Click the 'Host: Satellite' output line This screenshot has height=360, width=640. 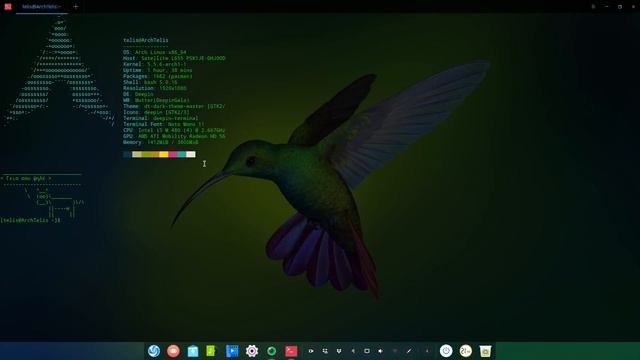(x=174, y=58)
